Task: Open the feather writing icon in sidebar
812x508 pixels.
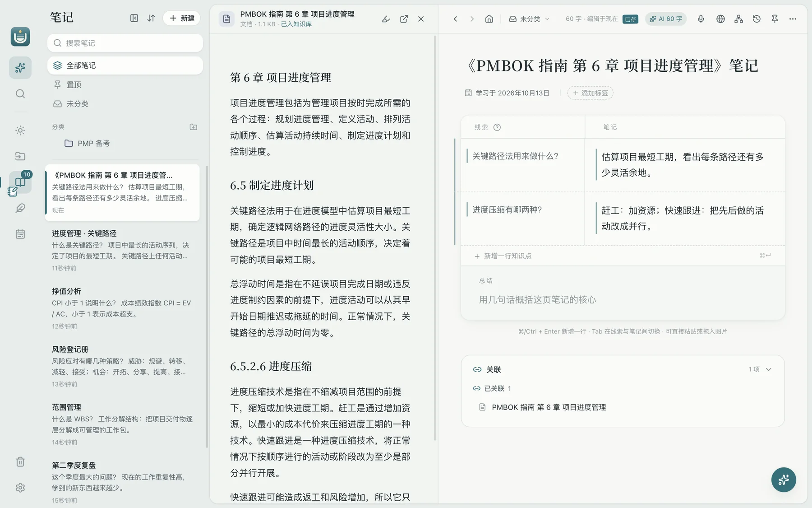Action: point(20,208)
